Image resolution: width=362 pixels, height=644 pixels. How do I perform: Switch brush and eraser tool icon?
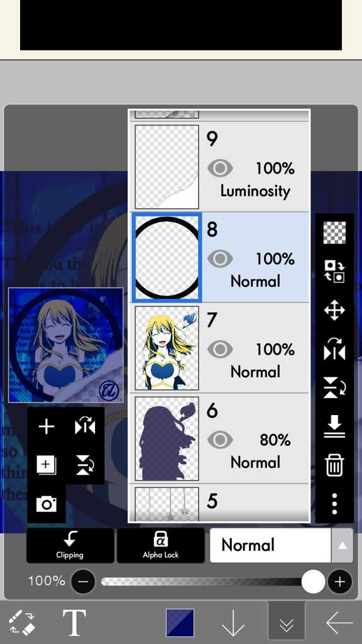coord(22,623)
